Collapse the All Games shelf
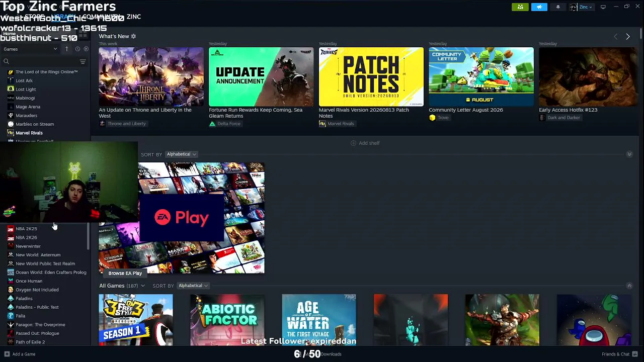Image resolution: width=644 pixels, height=362 pixels. (x=629, y=286)
